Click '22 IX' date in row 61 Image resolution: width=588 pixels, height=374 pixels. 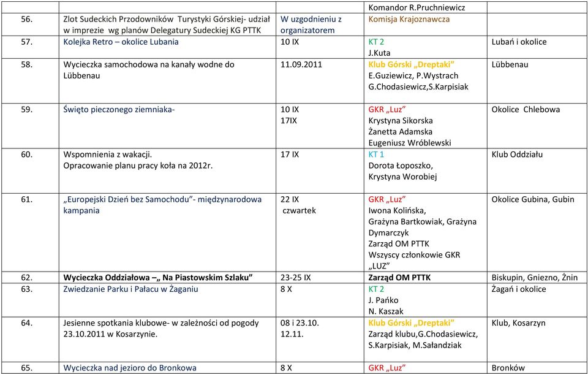pos(290,199)
